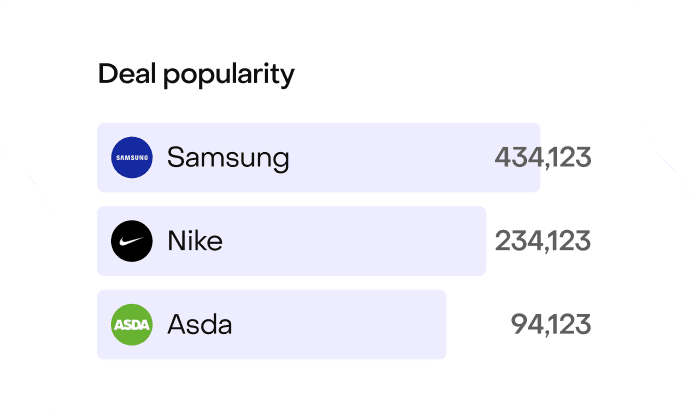Select the Samsung brand name text
690x417 pixels.
[228, 158]
